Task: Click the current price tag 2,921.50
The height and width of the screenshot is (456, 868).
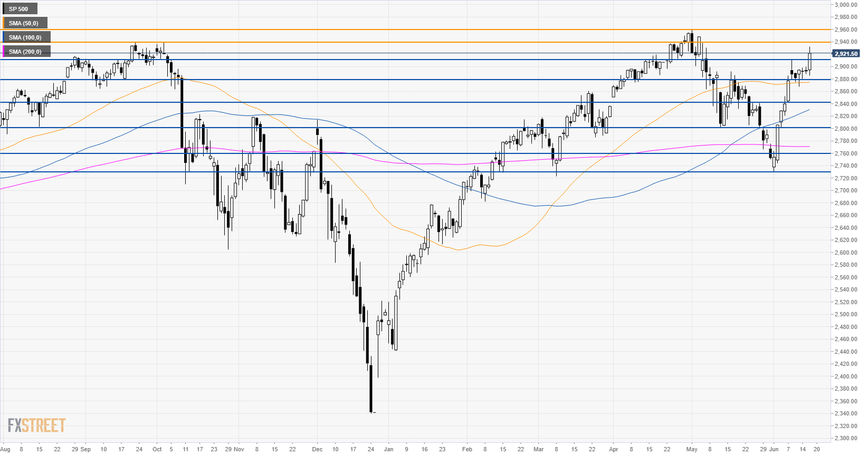Action: 846,54
